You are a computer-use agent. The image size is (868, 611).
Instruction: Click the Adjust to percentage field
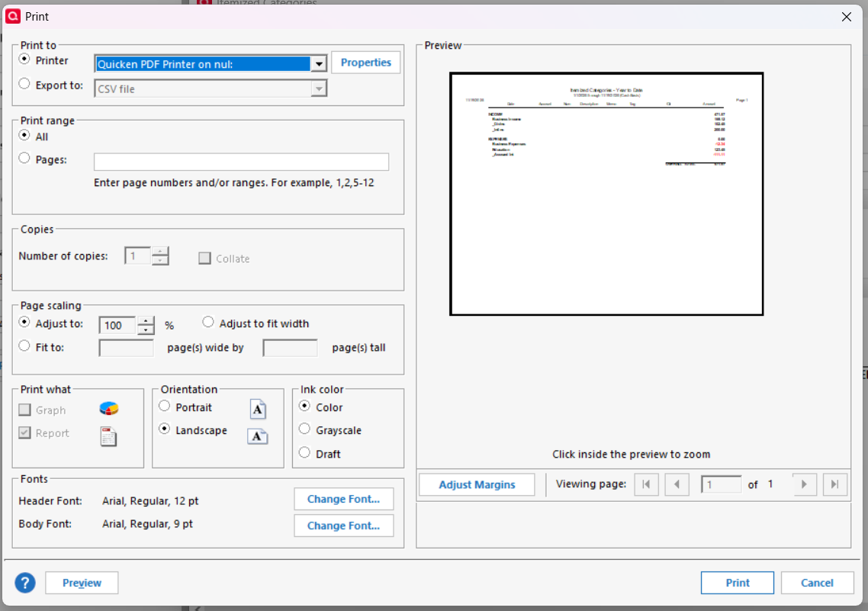(x=117, y=326)
